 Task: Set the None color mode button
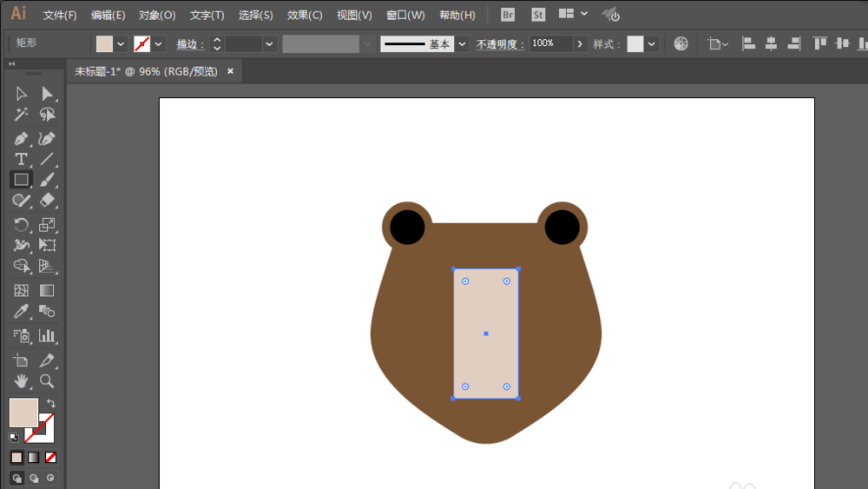(x=50, y=458)
